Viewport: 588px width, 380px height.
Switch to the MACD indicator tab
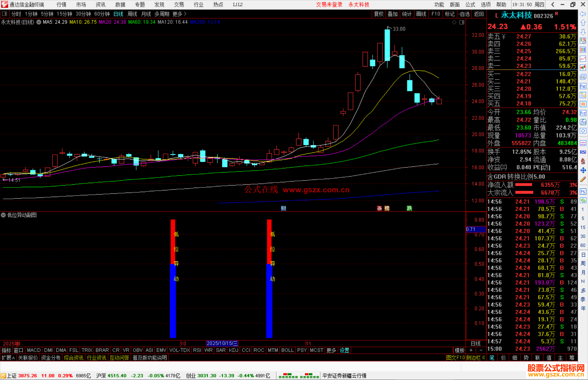click(33, 350)
